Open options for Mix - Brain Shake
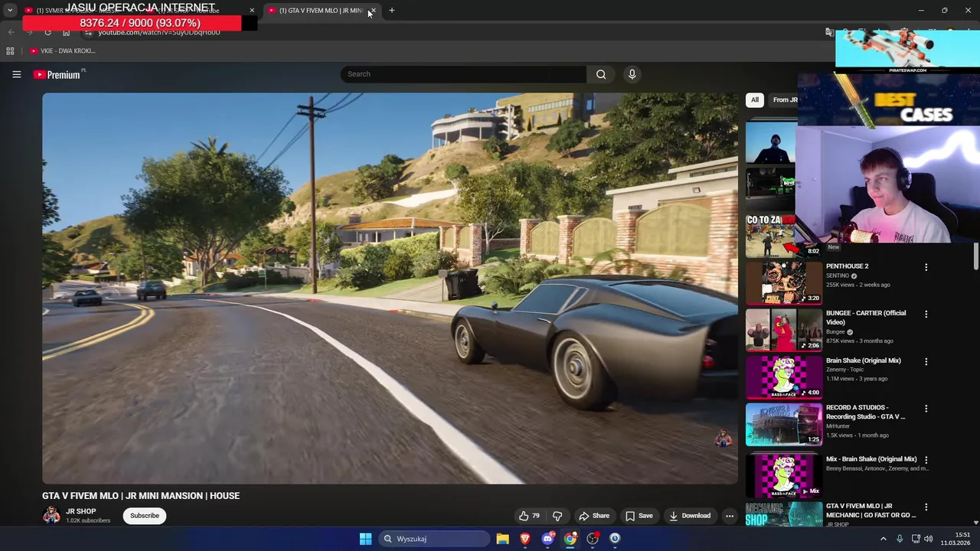Image resolution: width=980 pixels, height=551 pixels. point(926,460)
